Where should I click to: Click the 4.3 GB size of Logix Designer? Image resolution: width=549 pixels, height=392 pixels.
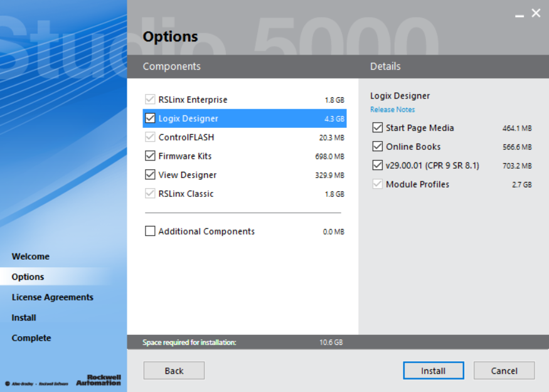[x=334, y=119]
